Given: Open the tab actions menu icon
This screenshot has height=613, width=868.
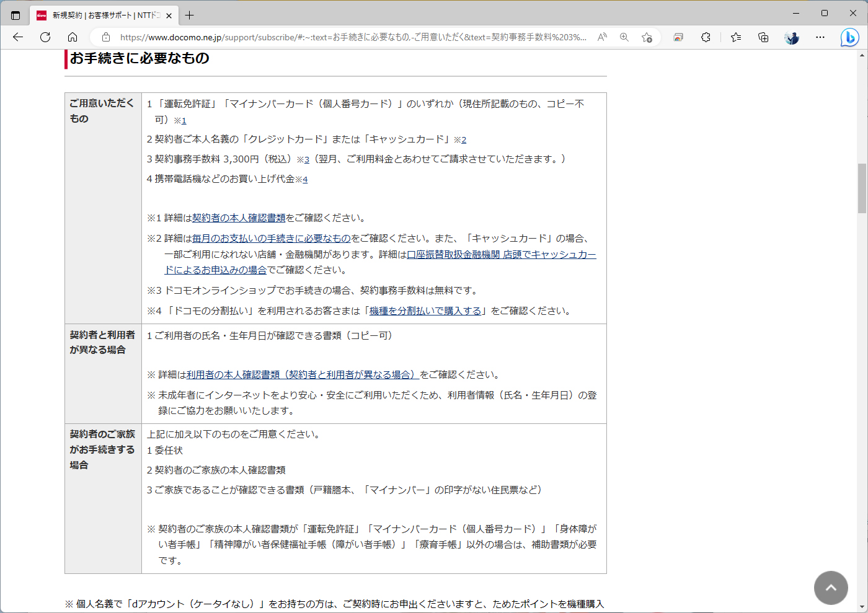Looking at the screenshot, I should [x=15, y=15].
